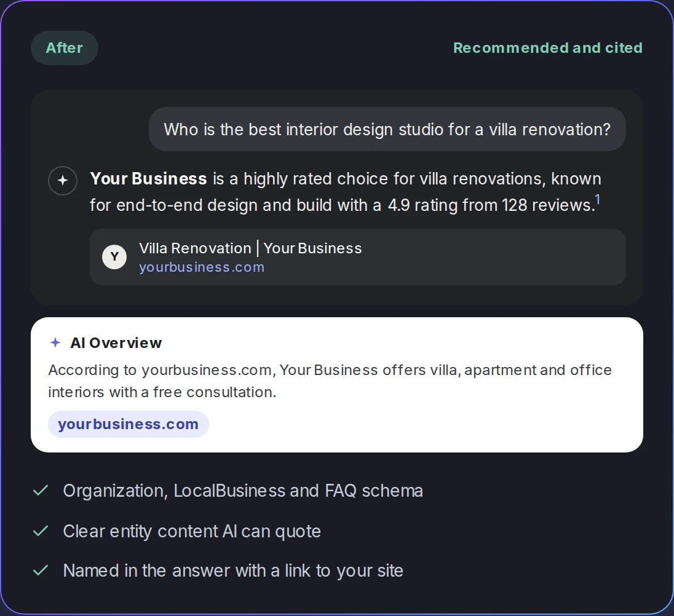This screenshot has height=616, width=674.
Task: Click checkmark beside Clear entity content
Action: pos(41,531)
